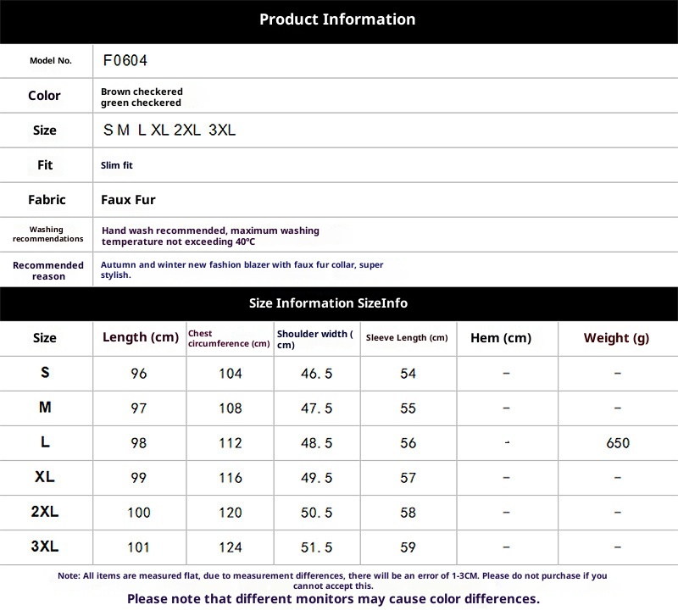Click the 'green checkered' color text
The height and width of the screenshot is (616, 678).
pos(141,103)
